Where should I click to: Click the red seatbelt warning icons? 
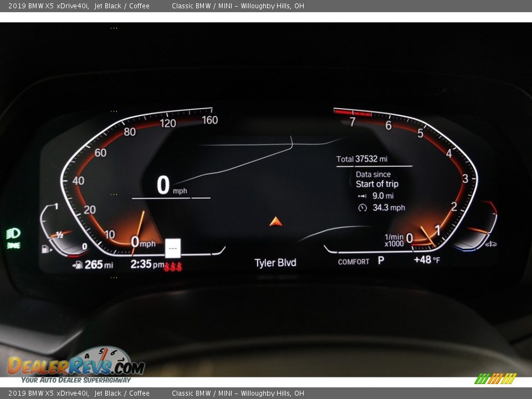pos(173,267)
